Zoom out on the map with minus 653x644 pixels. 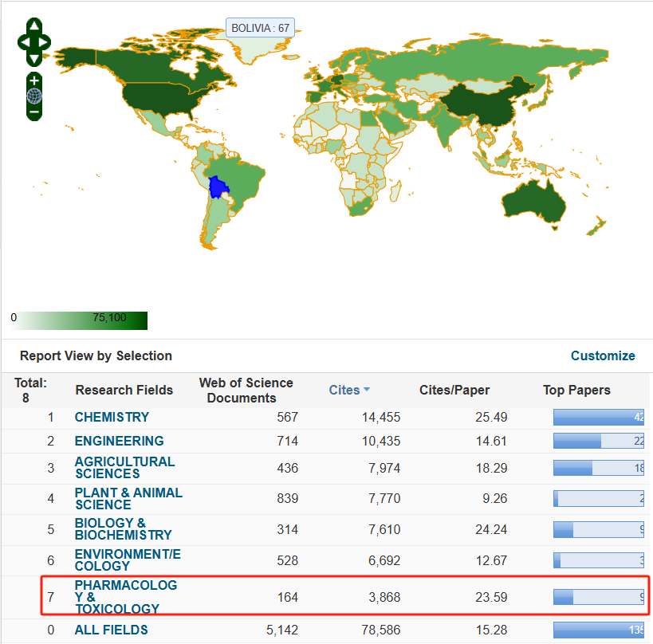point(34,112)
